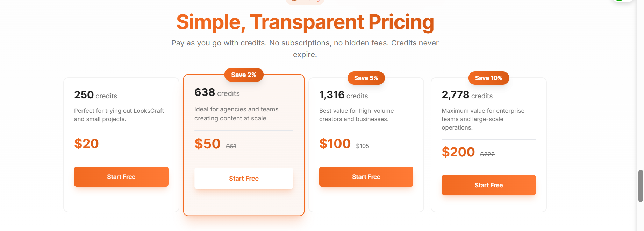Select the 250 credits heading
644x231 pixels.
pos(95,95)
